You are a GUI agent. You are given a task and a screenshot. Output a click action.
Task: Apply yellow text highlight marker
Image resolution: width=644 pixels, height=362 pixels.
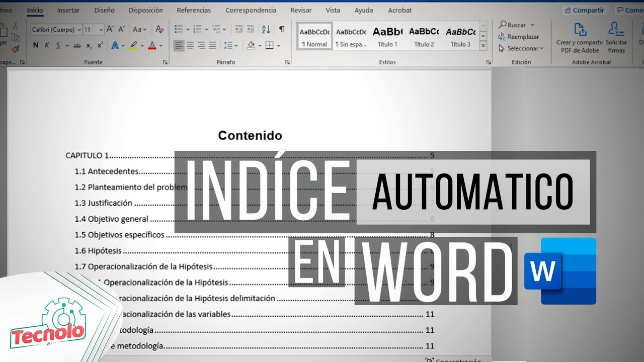[133, 46]
